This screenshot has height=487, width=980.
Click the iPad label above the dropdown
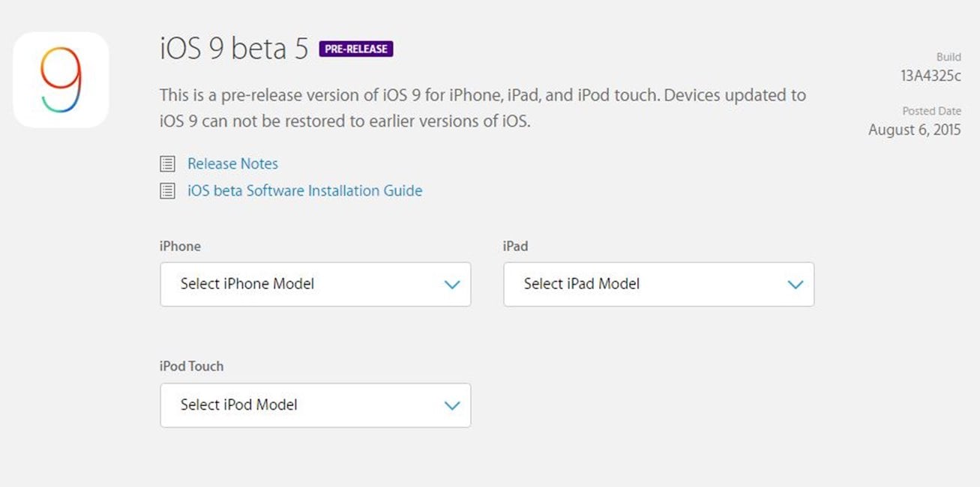516,246
